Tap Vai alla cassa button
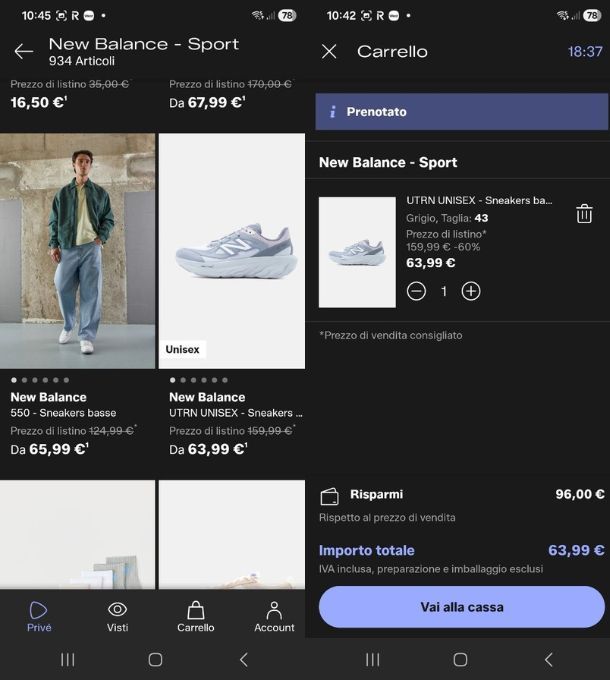This screenshot has width=610, height=680. [462, 607]
